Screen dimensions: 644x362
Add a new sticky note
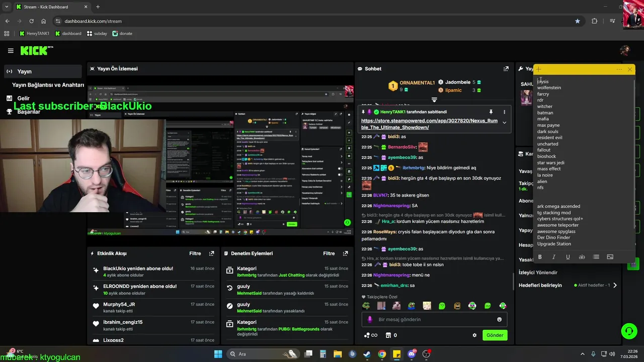coord(538,69)
